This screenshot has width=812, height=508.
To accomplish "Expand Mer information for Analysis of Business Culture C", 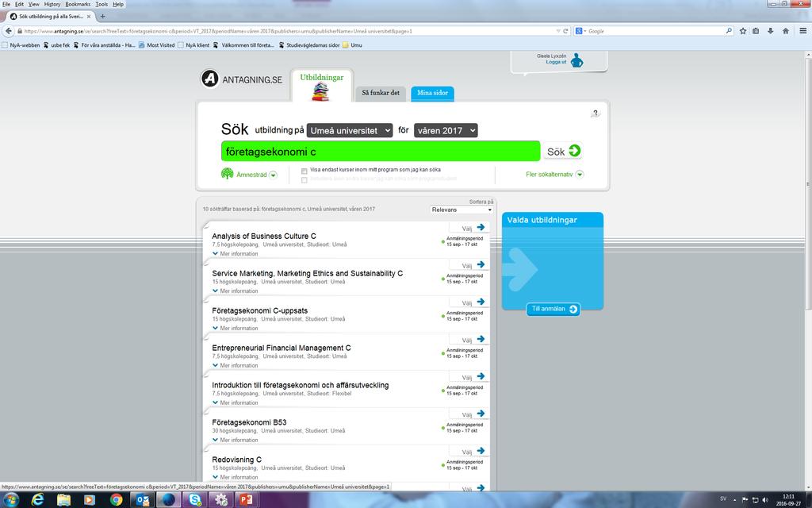I will point(235,253).
